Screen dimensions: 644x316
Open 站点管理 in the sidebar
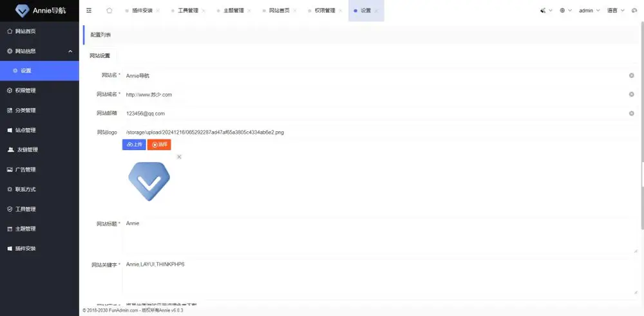[x=39, y=130]
